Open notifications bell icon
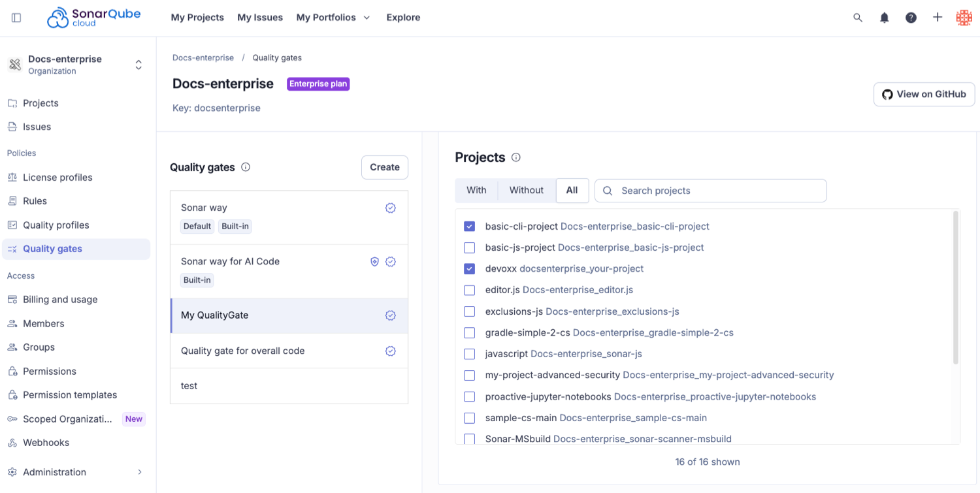 pyautogui.click(x=884, y=18)
